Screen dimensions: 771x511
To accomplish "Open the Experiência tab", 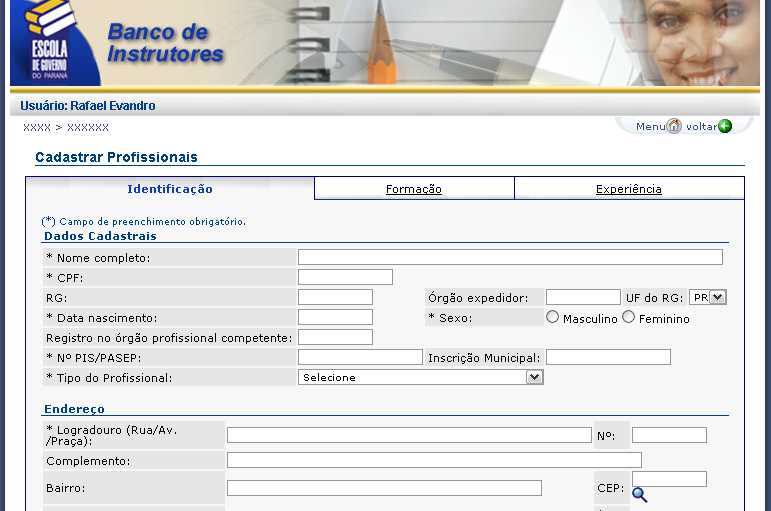I will tap(628, 189).
